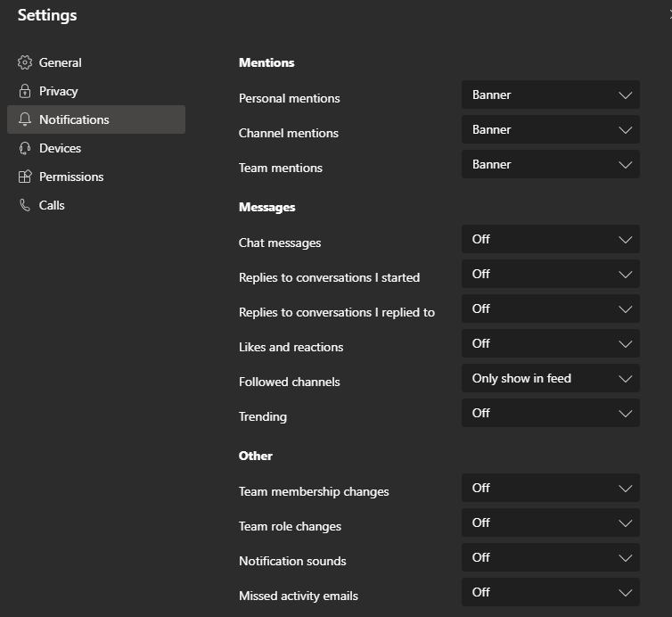Open the Personal mentions dropdown

(x=550, y=95)
